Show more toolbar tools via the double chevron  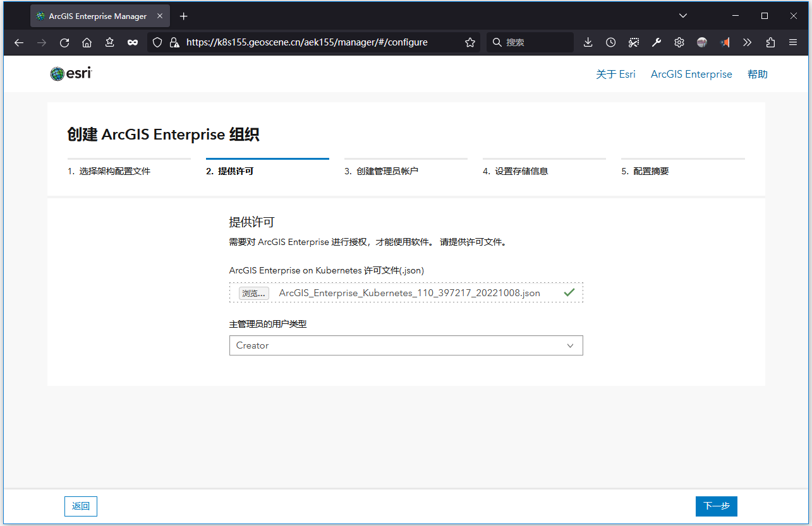(x=748, y=42)
